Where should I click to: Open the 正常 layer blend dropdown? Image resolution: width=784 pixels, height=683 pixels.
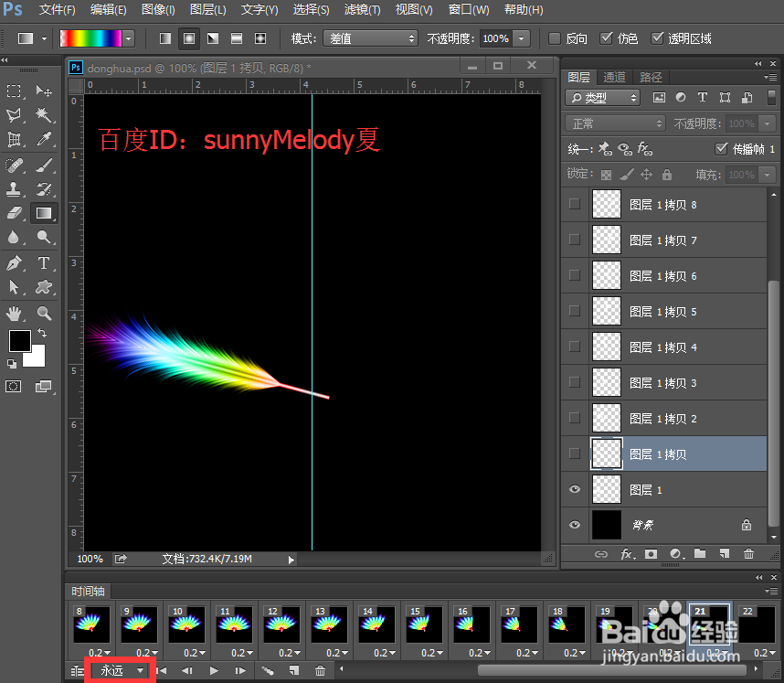point(616,123)
